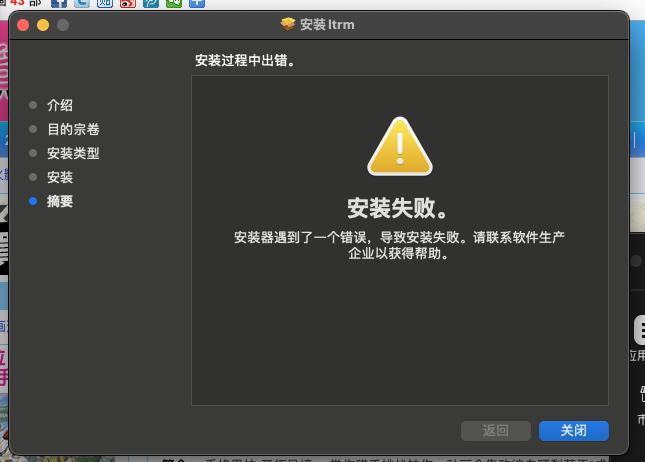Select the 目的宗卷 step in the sidebar
Screen dimensions: 645x462
(73, 129)
